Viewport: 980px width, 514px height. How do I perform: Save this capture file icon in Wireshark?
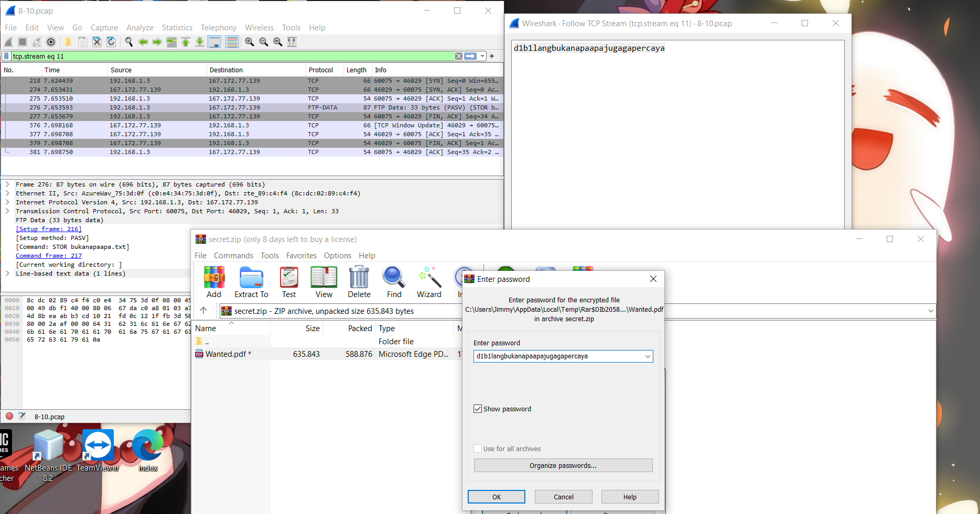82,42
